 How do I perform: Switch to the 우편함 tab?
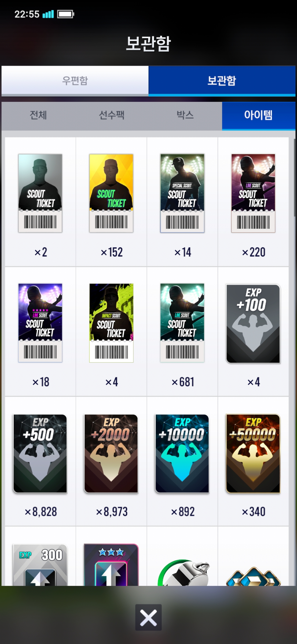pos(75,81)
